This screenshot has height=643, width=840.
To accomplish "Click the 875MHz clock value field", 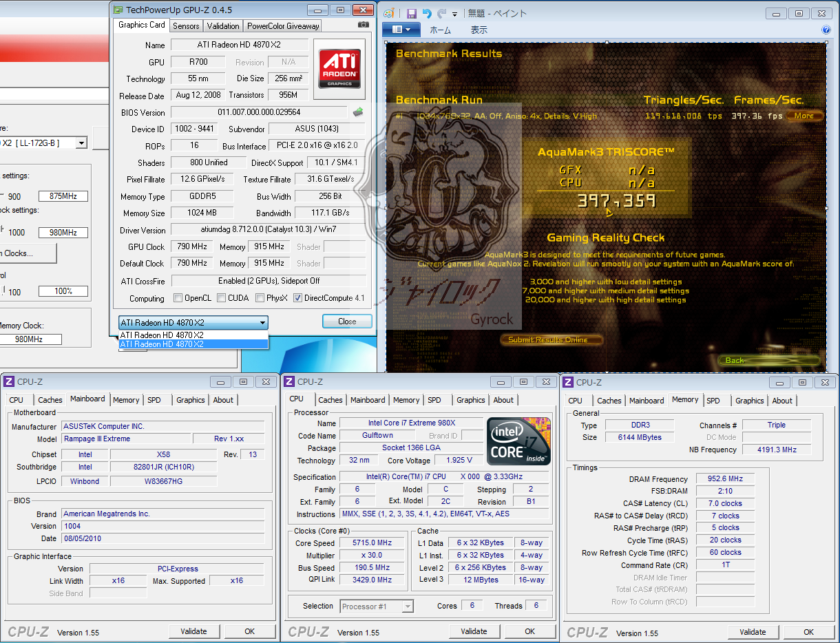I will click(63, 196).
